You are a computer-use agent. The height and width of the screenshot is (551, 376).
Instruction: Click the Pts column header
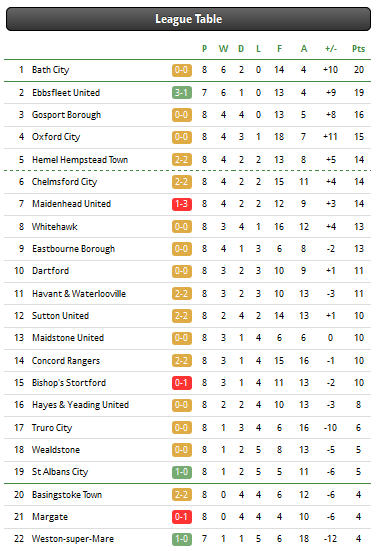358,48
